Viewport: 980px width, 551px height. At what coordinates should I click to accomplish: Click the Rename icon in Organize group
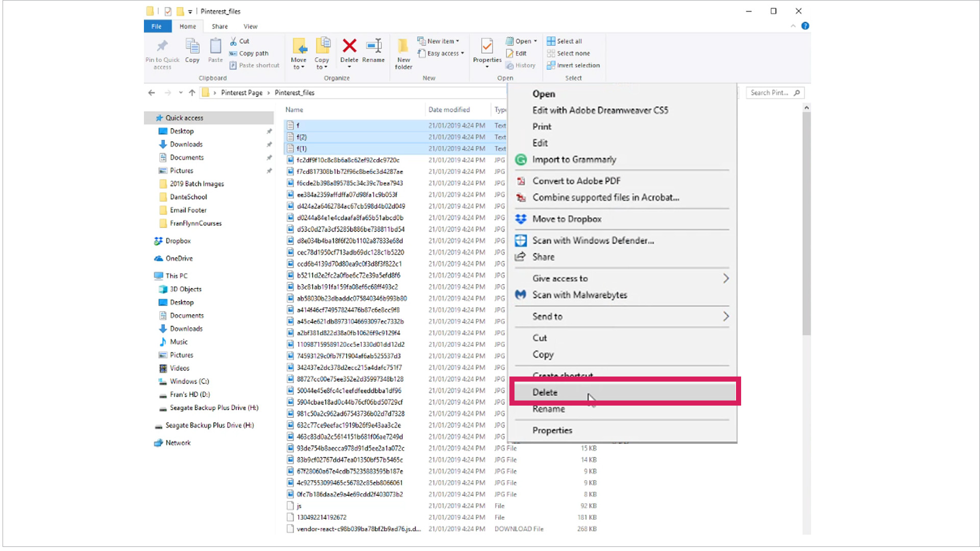tap(374, 46)
